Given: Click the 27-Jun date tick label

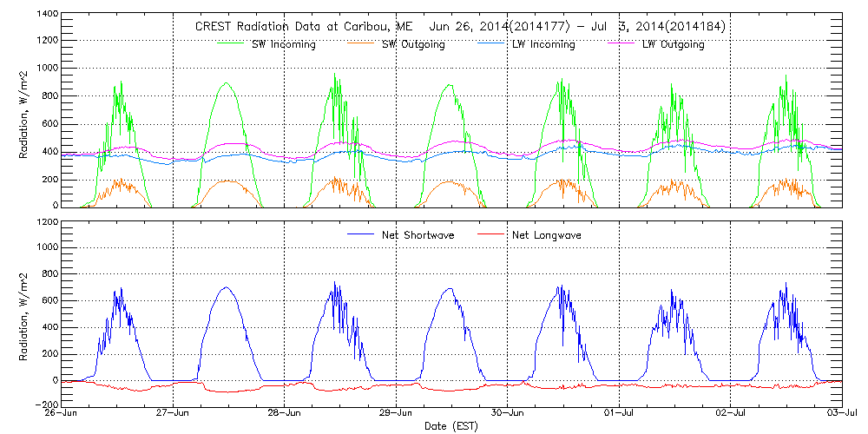Looking at the screenshot, I should [174, 414].
